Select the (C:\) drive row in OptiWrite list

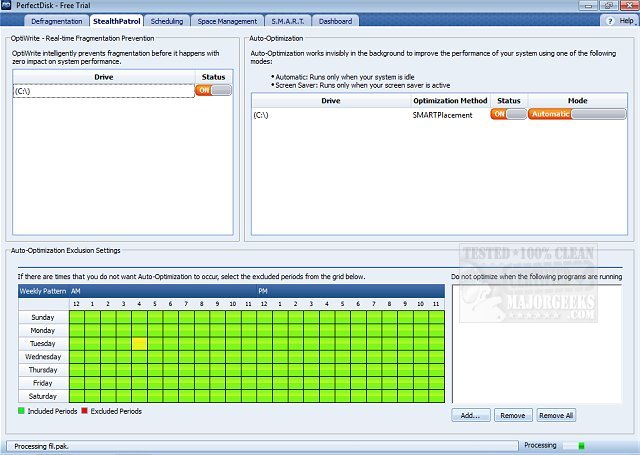(104, 91)
